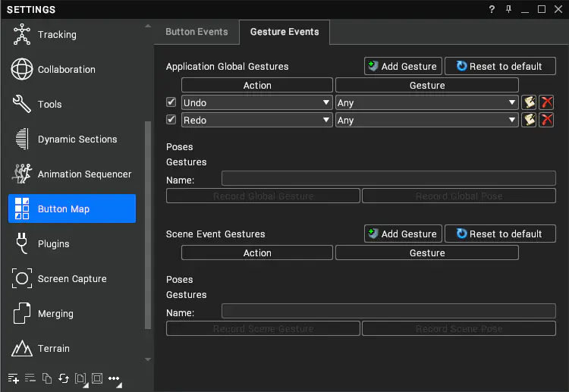Image resolution: width=569 pixels, height=392 pixels.
Task: Select the Button Map category
Action: (72, 209)
